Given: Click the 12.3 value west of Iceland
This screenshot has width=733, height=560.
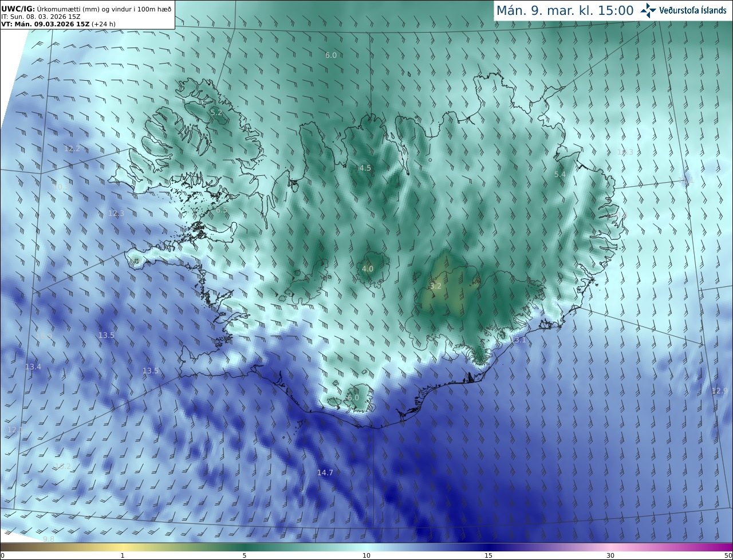Looking at the screenshot, I should pyautogui.click(x=116, y=213).
